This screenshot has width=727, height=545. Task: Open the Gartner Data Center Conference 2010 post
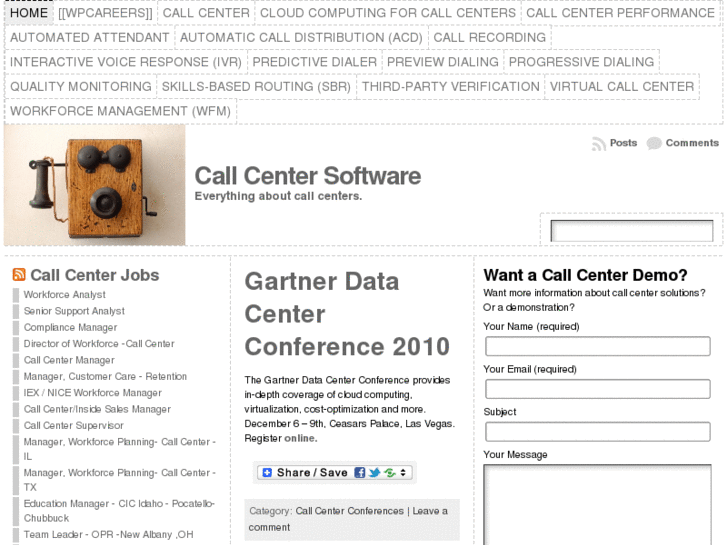(x=347, y=314)
